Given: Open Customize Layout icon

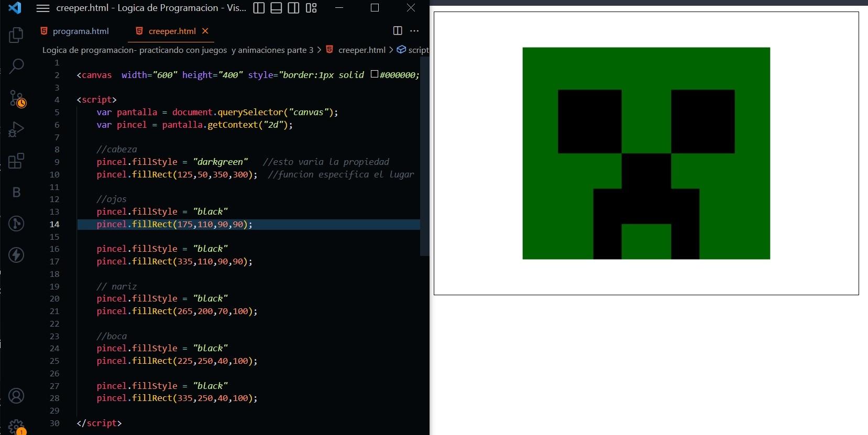Looking at the screenshot, I should pyautogui.click(x=311, y=8).
